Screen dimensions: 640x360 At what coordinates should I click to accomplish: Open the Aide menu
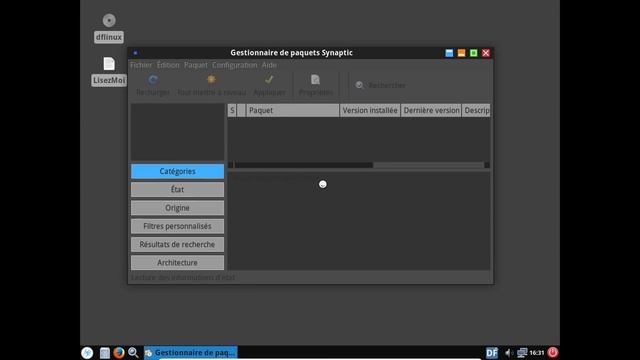coord(269,65)
